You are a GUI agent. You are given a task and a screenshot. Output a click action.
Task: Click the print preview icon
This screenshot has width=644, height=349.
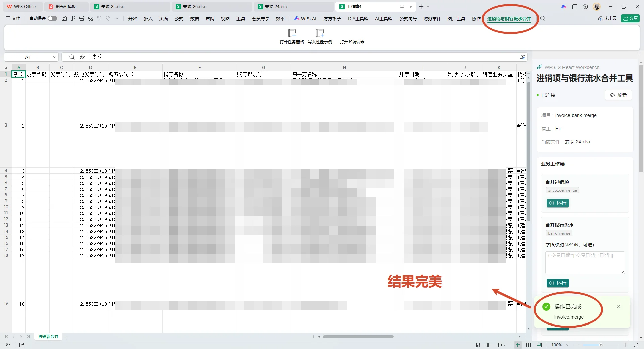tap(91, 18)
